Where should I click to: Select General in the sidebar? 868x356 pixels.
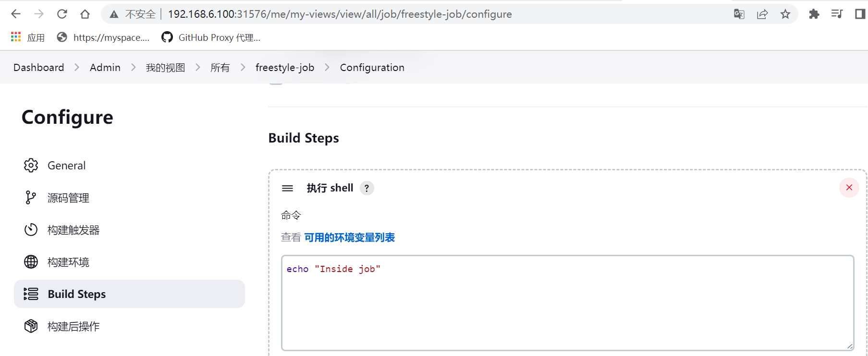click(x=129, y=166)
